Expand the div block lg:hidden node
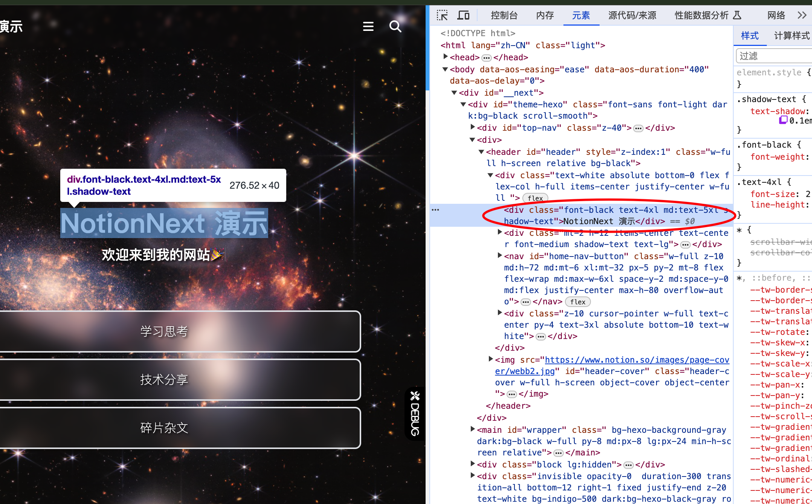This screenshot has height=504, width=812. pos(473,464)
